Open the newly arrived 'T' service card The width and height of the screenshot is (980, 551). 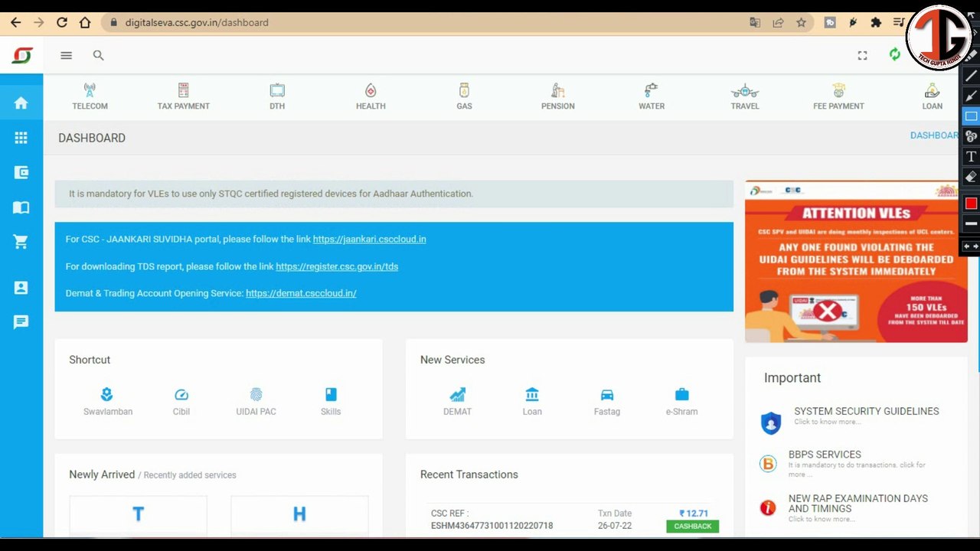[138, 515]
